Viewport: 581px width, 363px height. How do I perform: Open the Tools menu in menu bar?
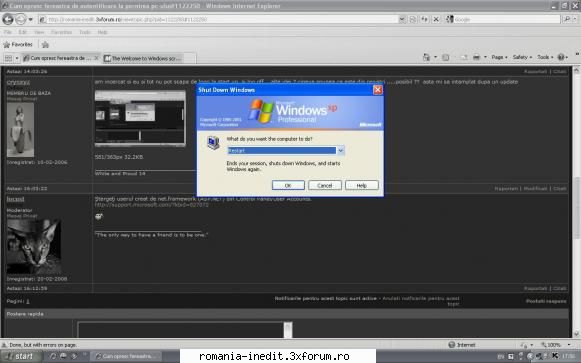click(x=85, y=32)
